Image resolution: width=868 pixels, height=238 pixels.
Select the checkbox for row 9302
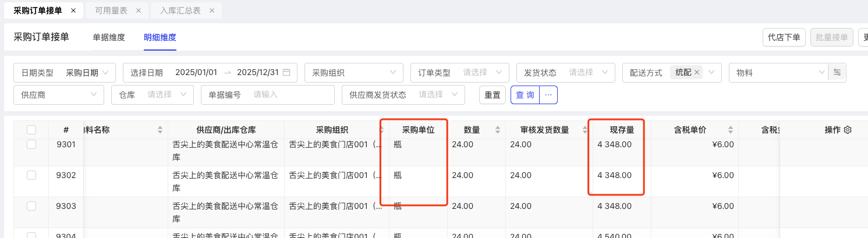pos(31,175)
